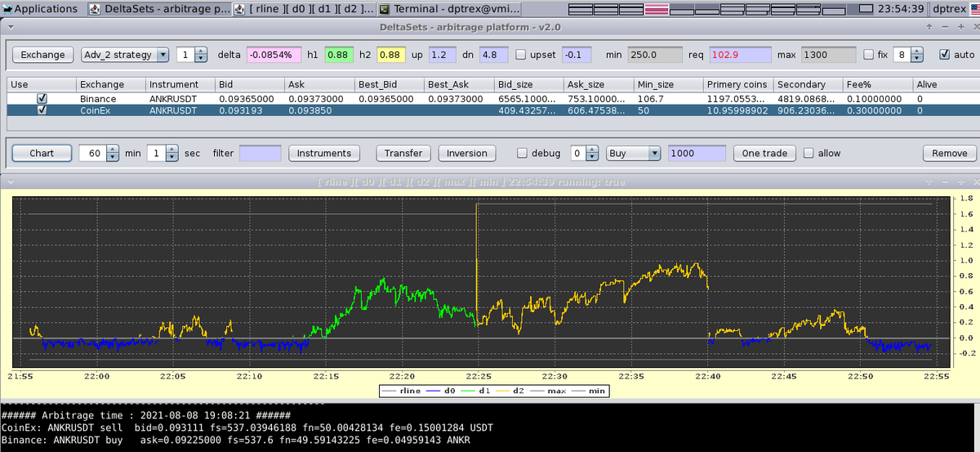Viewport: 980px width, 452px height.
Task: Click CoinEx ask value 0.093850
Action: point(320,110)
